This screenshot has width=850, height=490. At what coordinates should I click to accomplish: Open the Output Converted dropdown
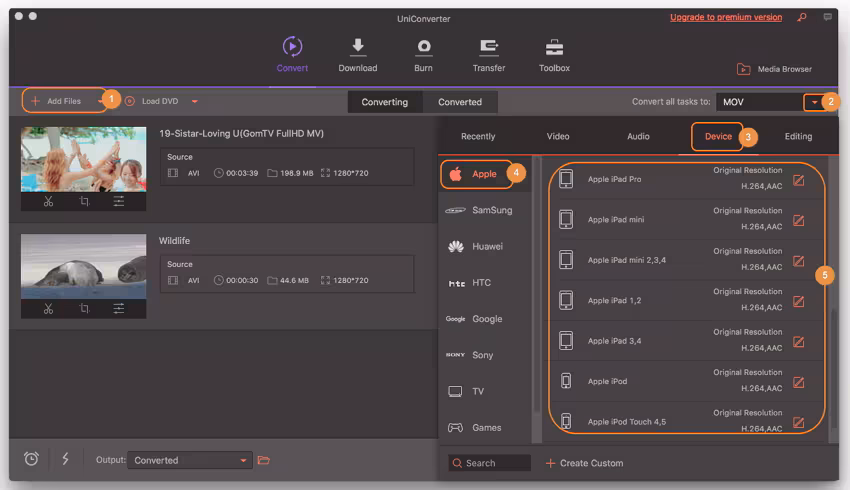pos(190,460)
